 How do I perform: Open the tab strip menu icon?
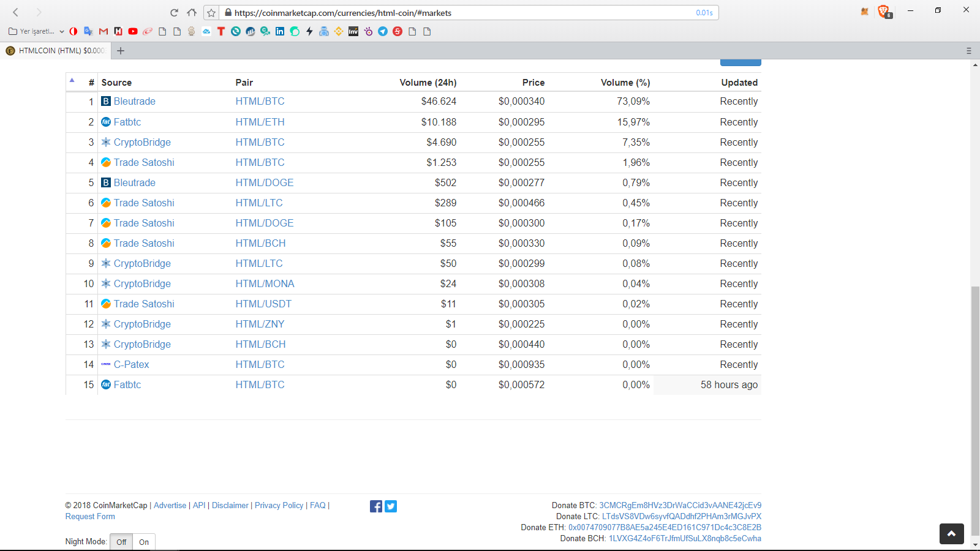click(x=969, y=51)
